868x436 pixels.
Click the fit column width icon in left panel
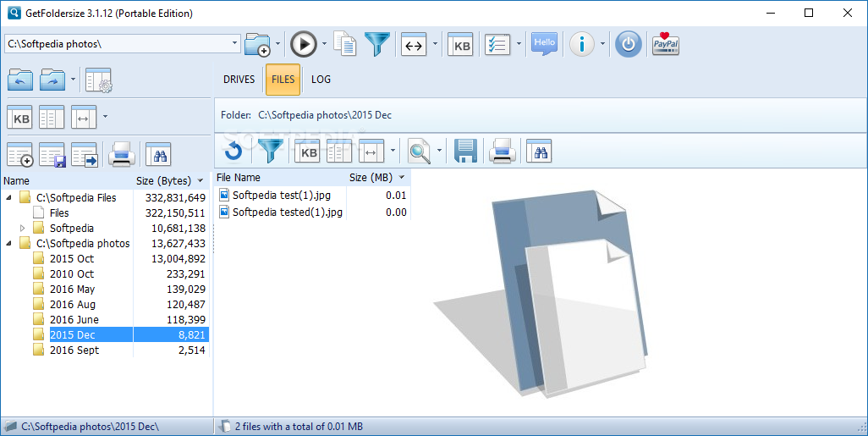84,118
